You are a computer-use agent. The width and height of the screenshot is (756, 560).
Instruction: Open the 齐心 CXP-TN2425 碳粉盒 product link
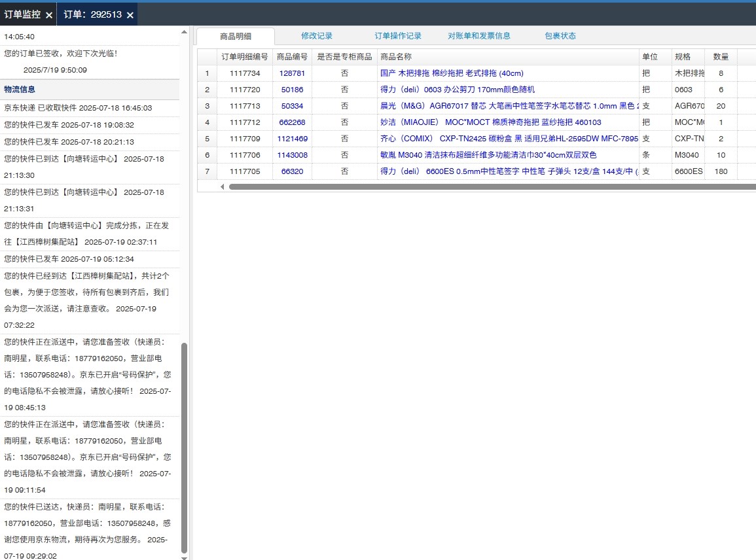click(x=509, y=139)
